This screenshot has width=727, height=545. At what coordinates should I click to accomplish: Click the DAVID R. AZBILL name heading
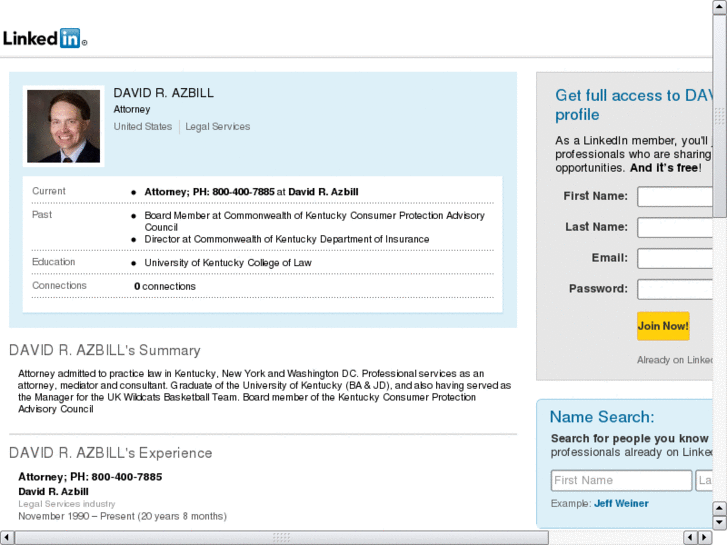(164, 93)
